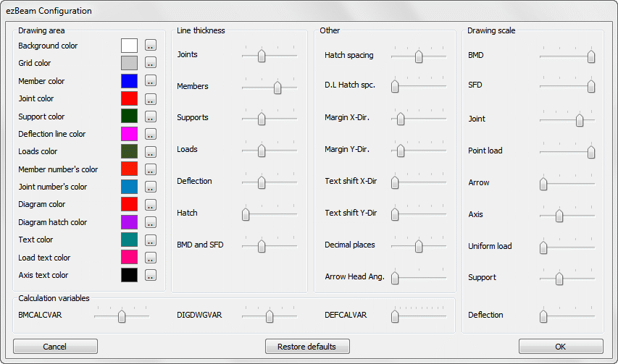Click the DEFCALVAR slider handle

(x=395, y=316)
